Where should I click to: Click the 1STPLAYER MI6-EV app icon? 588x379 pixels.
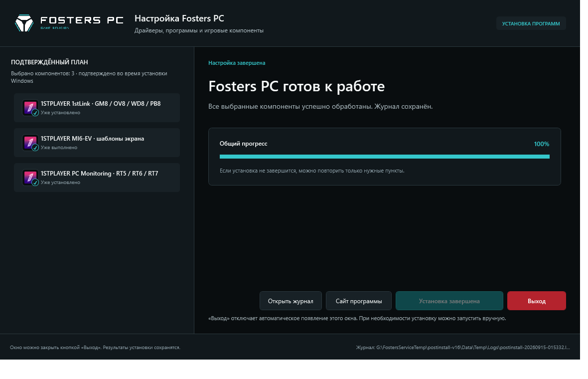(x=30, y=143)
